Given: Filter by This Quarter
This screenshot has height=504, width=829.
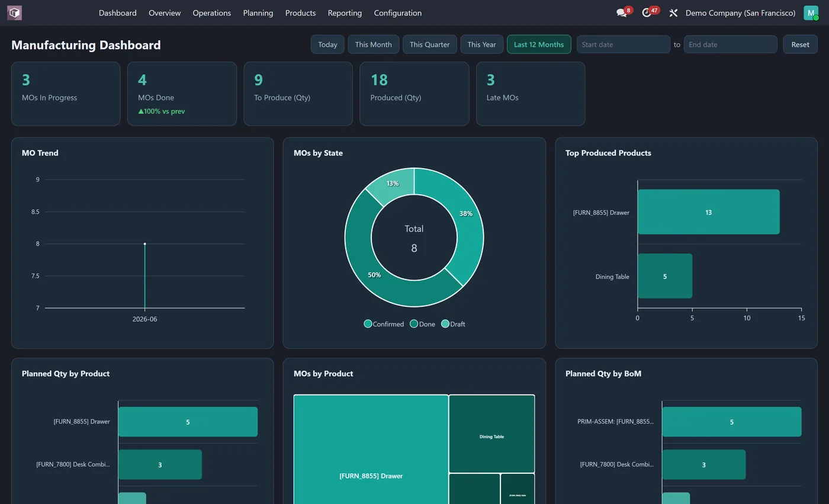Looking at the screenshot, I should pos(429,44).
